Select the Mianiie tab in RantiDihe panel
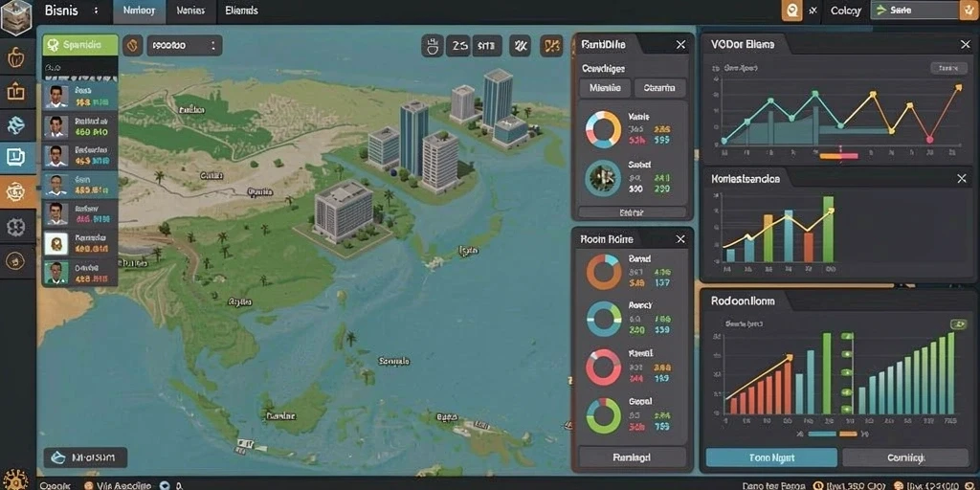The height and width of the screenshot is (490, 980). tap(605, 88)
